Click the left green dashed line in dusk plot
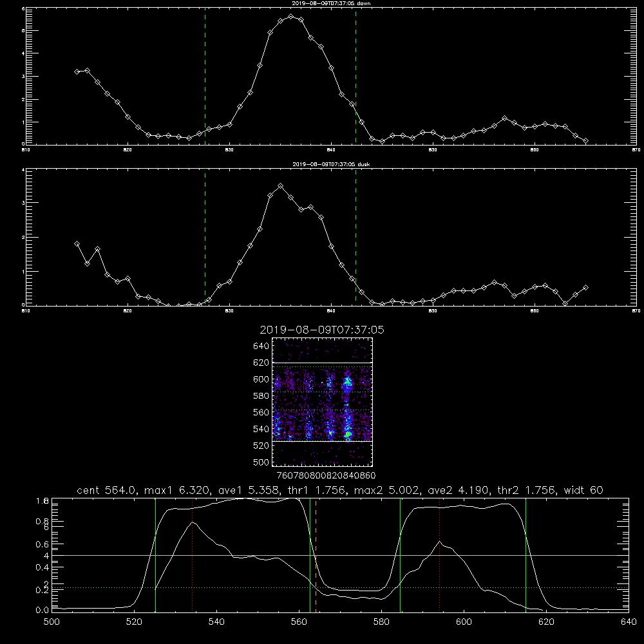The image size is (644, 644). coord(205,237)
